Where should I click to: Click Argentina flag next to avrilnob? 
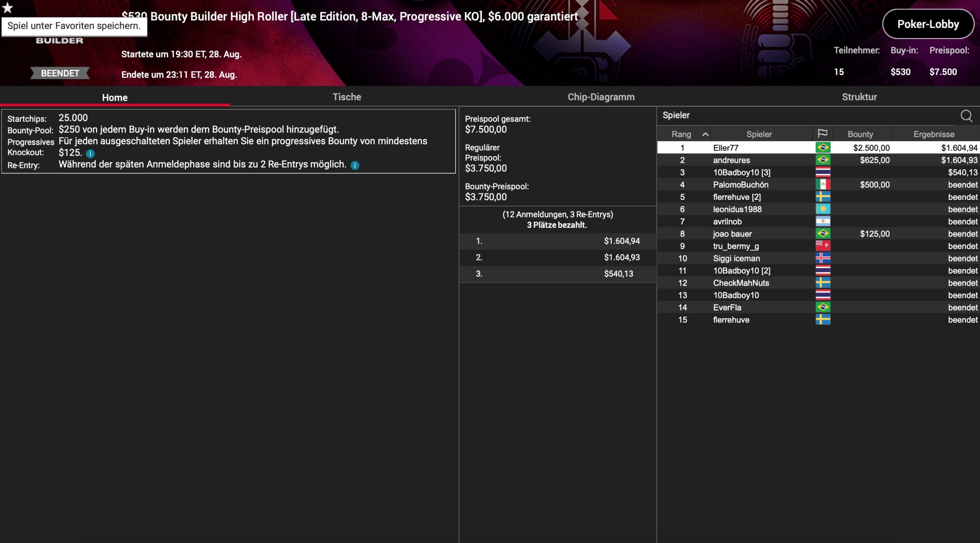(823, 221)
